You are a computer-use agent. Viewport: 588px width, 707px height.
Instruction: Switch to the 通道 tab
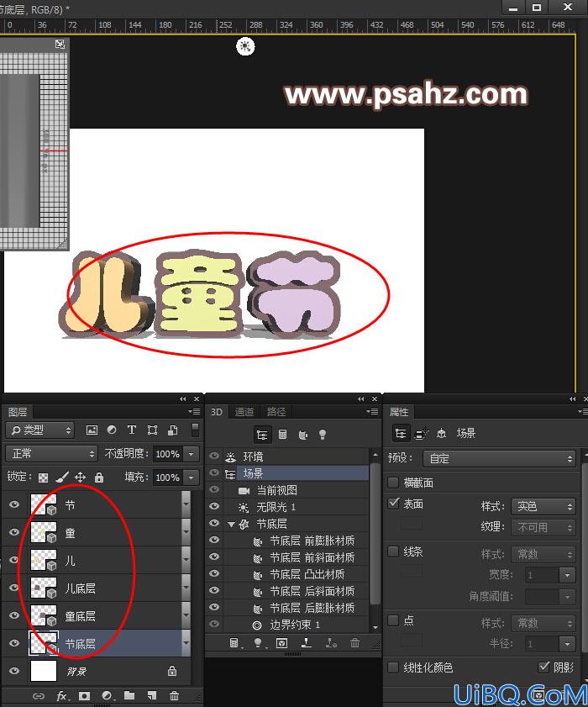point(244,412)
